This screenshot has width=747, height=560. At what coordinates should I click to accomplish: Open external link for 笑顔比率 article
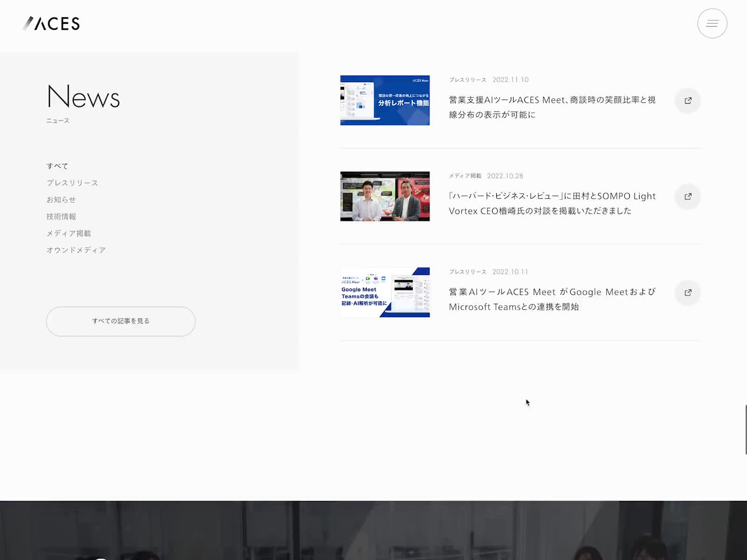coord(688,100)
